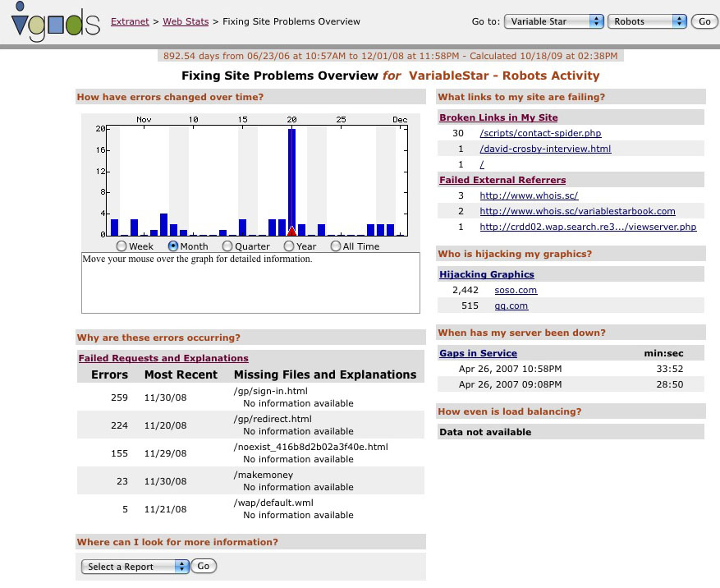Viewport: 720px width, 588px height.
Task: Click the 259 errors count
Action: (x=119, y=397)
